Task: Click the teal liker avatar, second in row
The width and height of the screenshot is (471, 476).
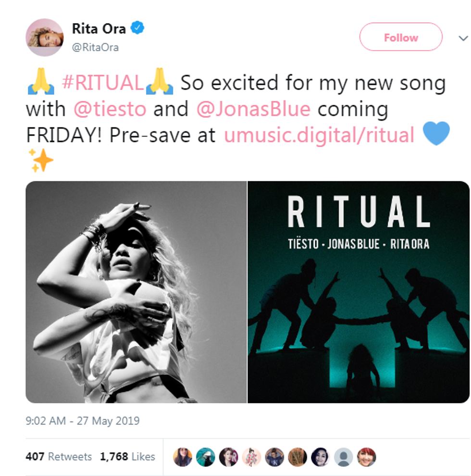Action: (205, 457)
